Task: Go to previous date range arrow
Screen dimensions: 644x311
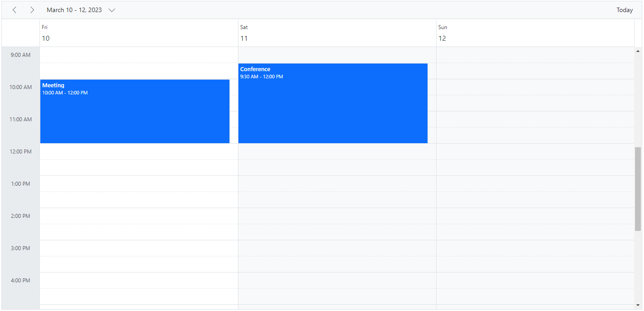Action: (x=14, y=10)
